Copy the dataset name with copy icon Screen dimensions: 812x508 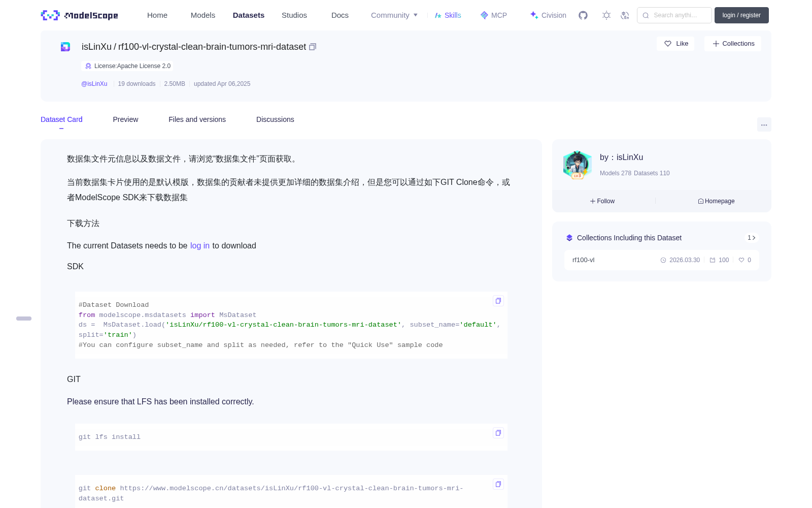[313, 47]
